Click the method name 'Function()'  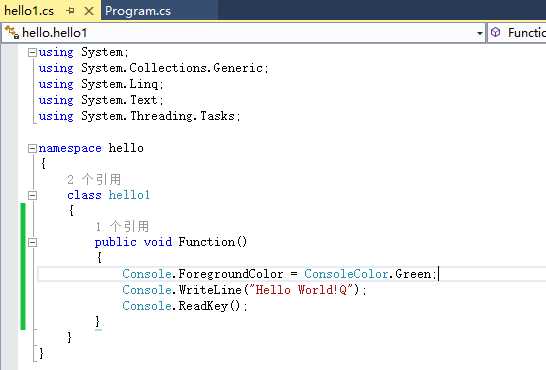point(213,242)
